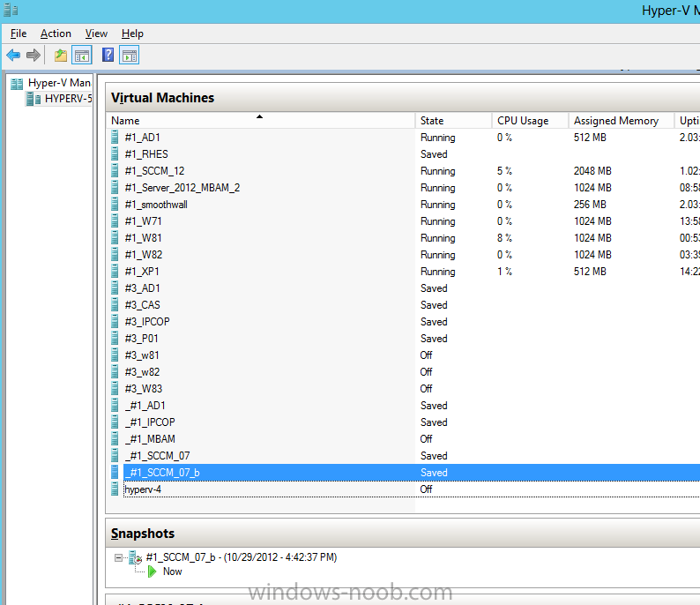Open the File menu
The image size is (700, 605).
pyautogui.click(x=19, y=34)
